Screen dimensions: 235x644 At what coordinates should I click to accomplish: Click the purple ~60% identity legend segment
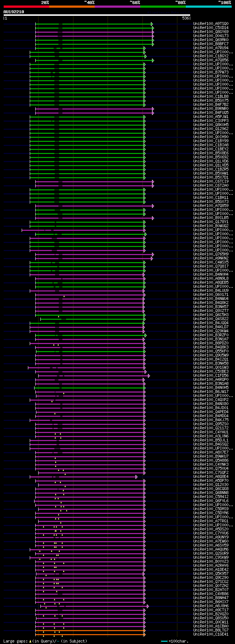pos(117,7)
